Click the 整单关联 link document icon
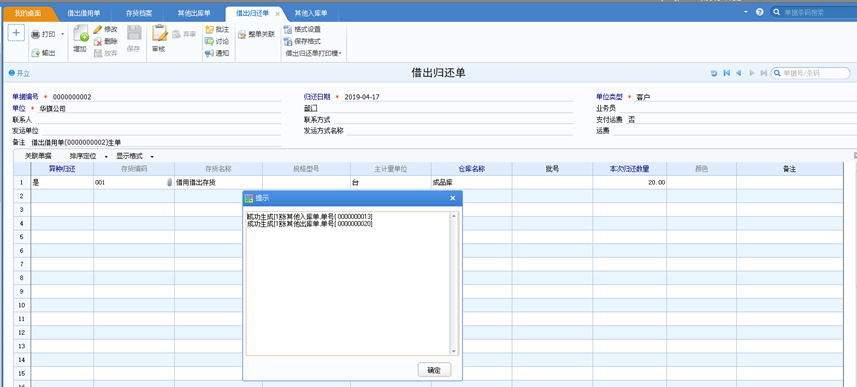This screenshot has width=857, height=387. [243, 34]
